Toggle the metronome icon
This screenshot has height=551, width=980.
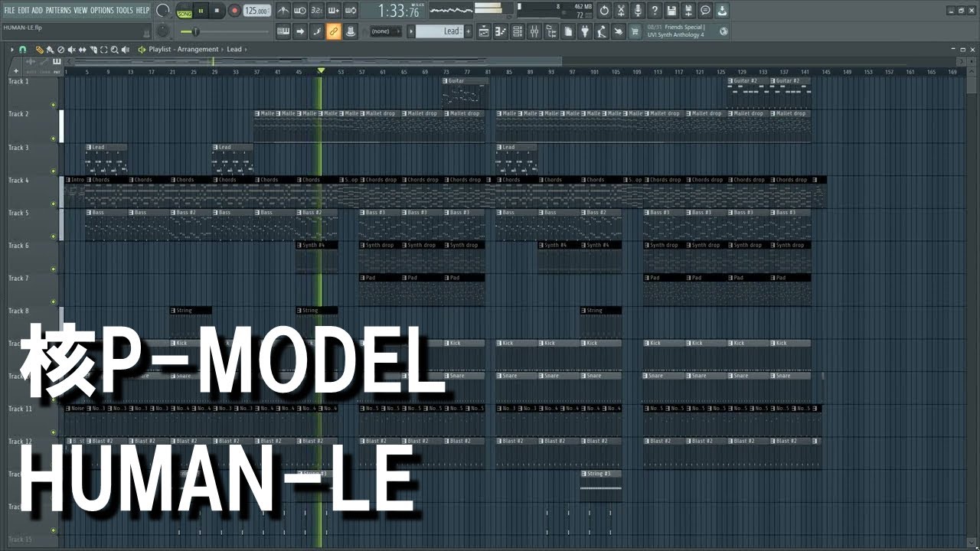283,11
